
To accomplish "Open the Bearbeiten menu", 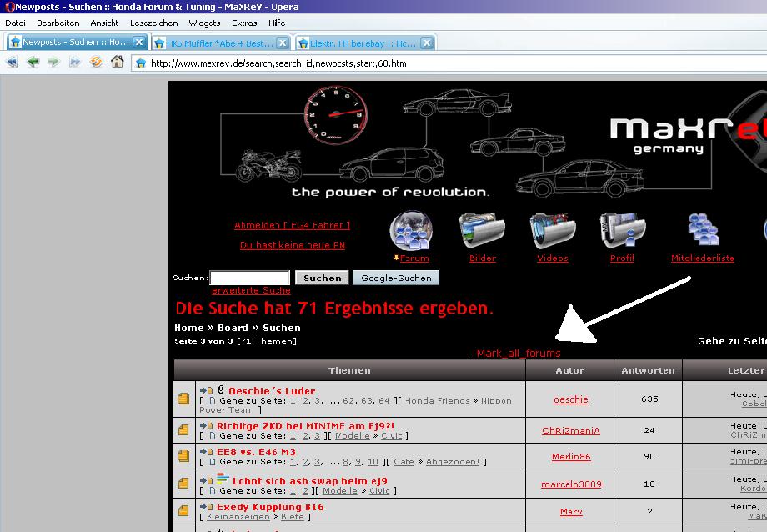I will (x=58, y=23).
